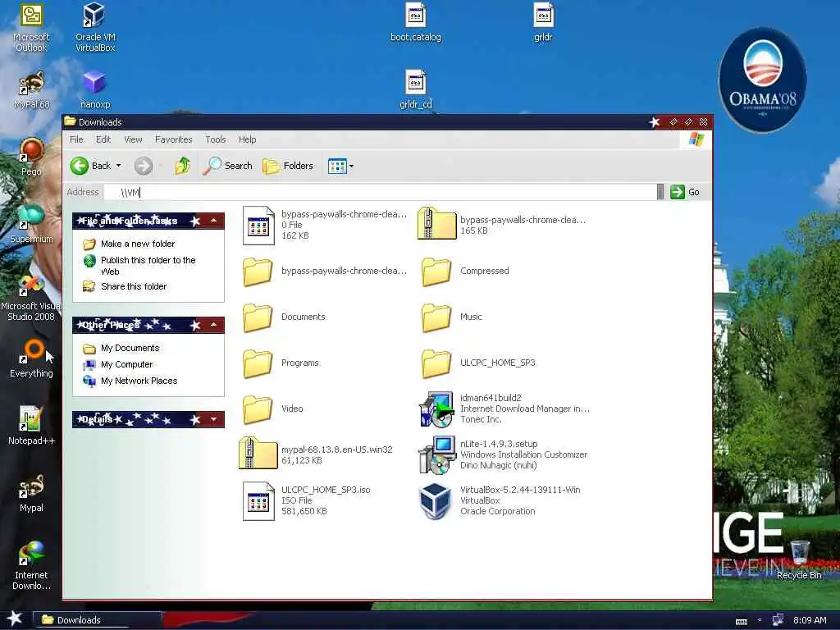Select the bypass-paywalls-chrome-clean folder
The height and width of the screenshot is (630, 840).
(x=325, y=271)
